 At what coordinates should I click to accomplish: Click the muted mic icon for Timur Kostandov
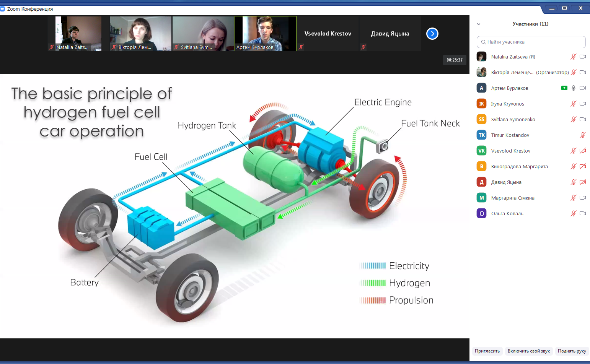(x=582, y=135)
